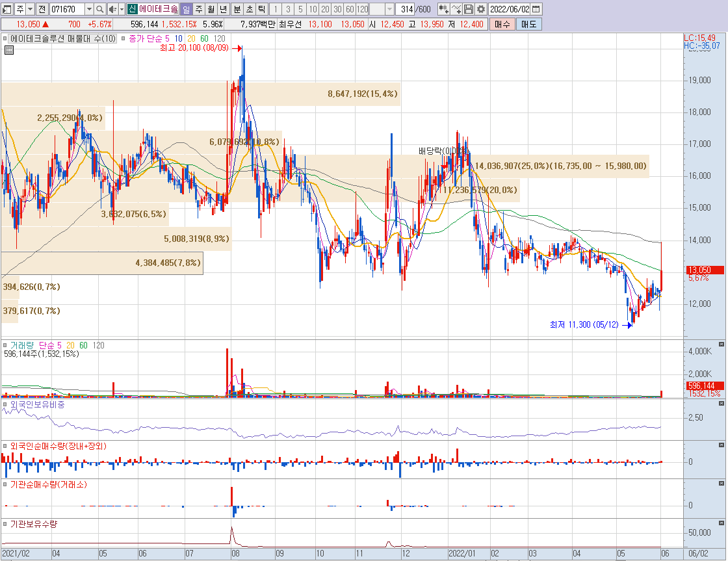Click the 매도 sell button

(529, 24)
